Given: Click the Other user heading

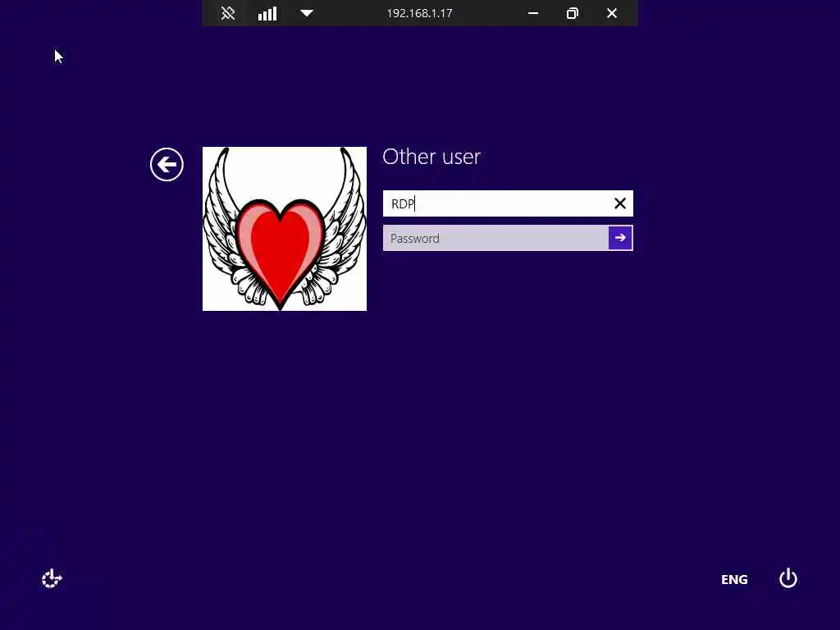Looking at the screenshot, I should [431, 157].
